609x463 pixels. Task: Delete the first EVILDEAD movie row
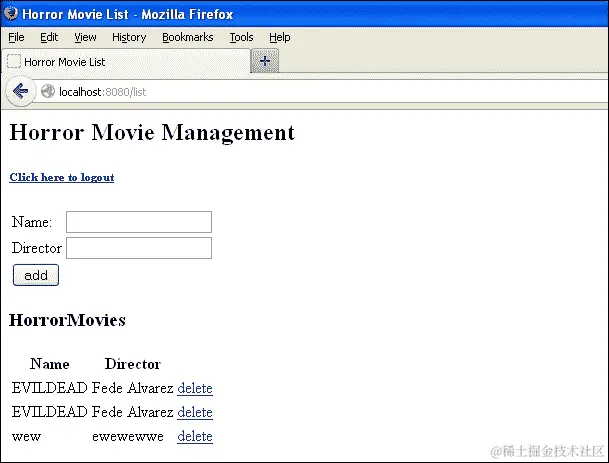pyautogui.click(x=195, y=388)
